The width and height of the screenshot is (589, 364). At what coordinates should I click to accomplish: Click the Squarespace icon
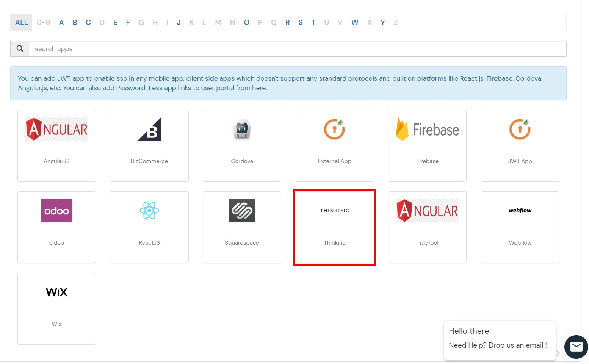click(242, 211)
